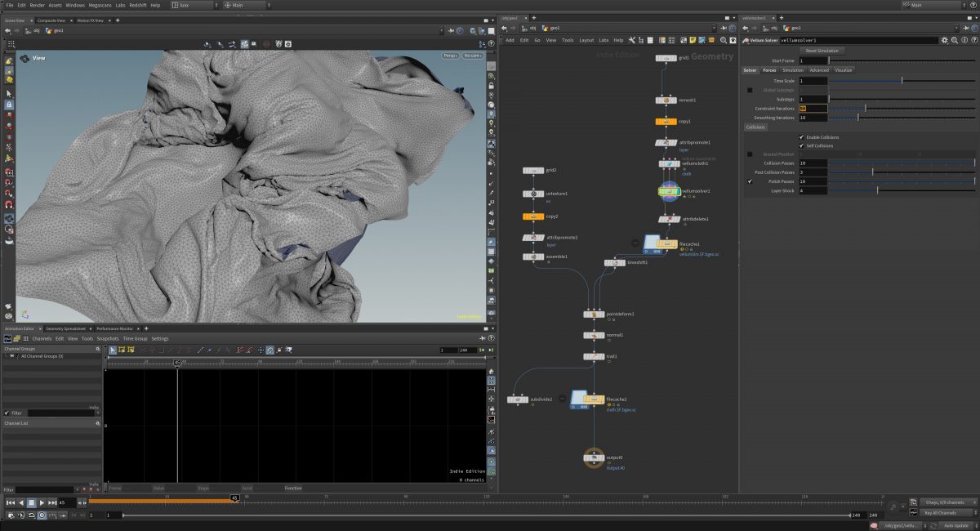980x531 pixels.
Task: Click the vellumsolver1 node icon
Action: (x=670, y=191)
